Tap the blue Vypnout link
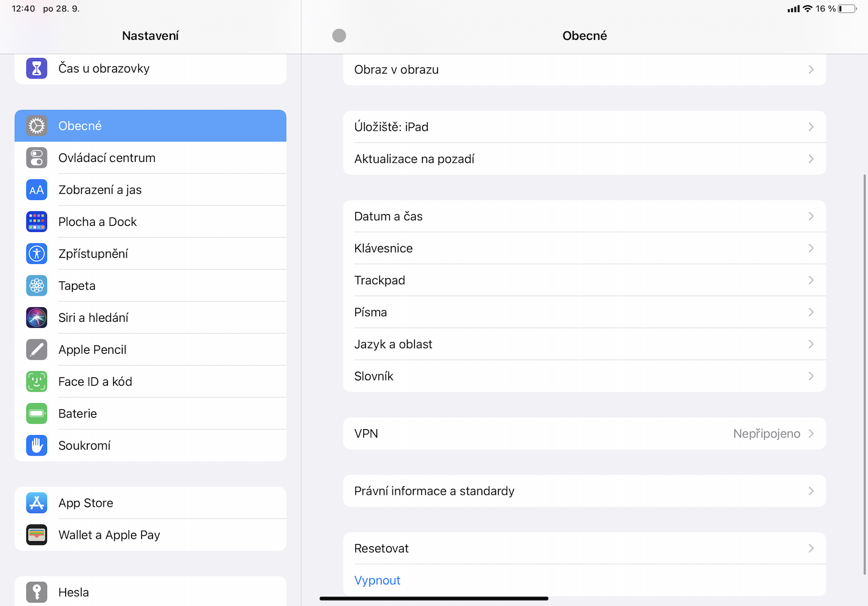 pos(377,580)
